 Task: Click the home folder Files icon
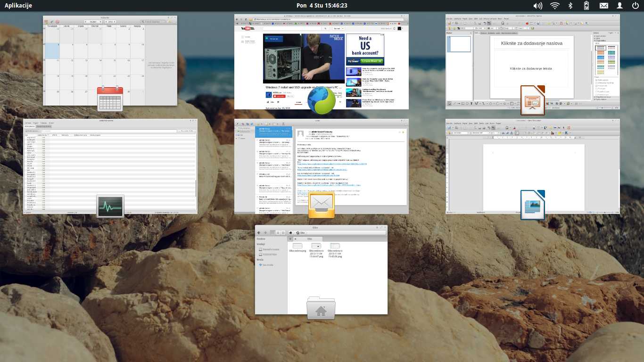click(x=321, y=308)
